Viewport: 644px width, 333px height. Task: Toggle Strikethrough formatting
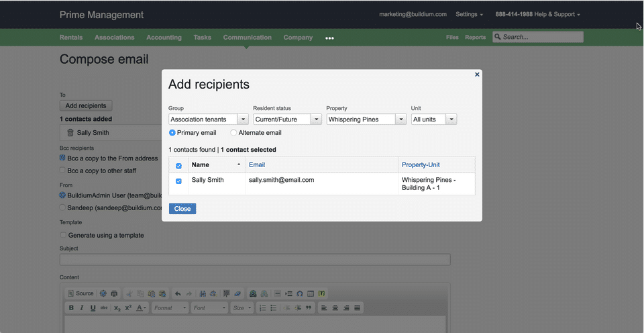coord(104,308)
